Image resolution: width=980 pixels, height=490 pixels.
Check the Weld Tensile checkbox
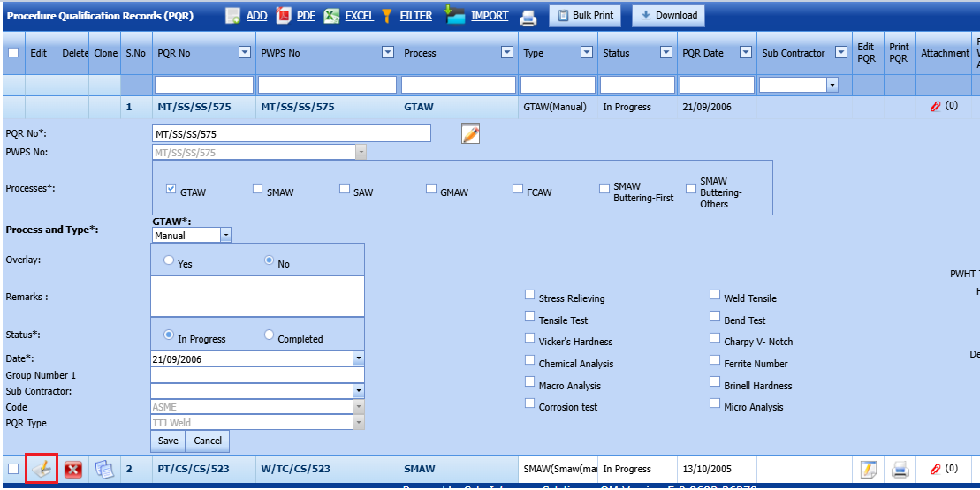pos(715,295)
